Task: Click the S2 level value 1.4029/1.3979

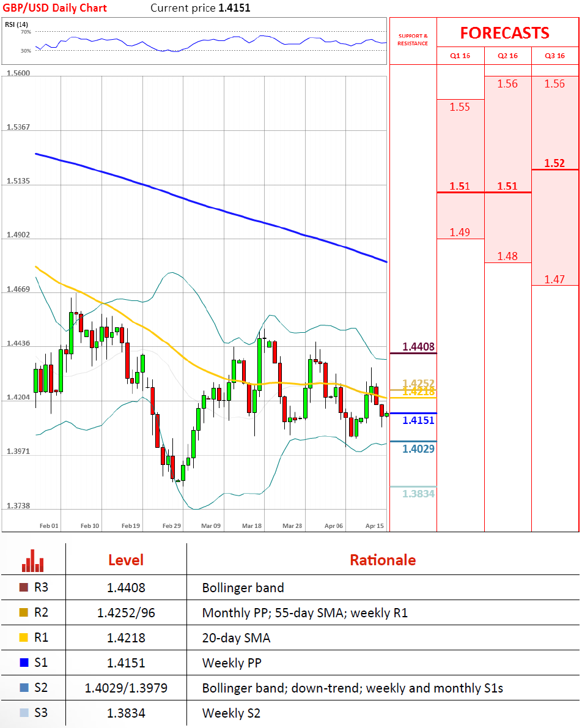Action: 126,688
